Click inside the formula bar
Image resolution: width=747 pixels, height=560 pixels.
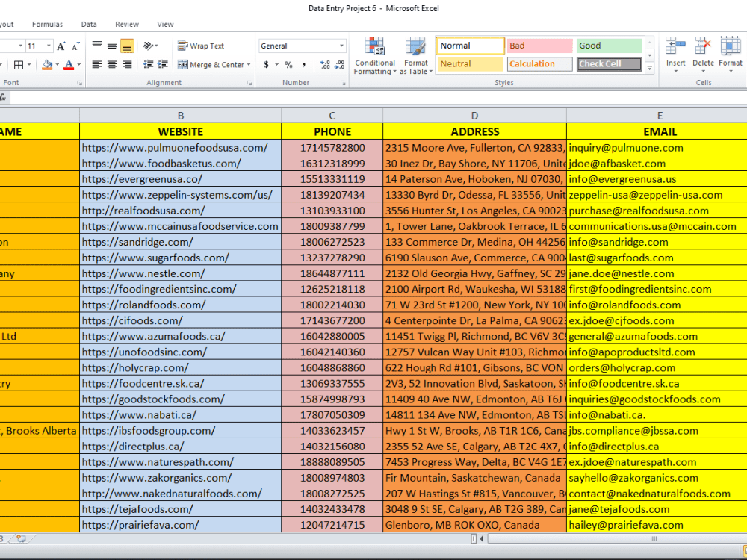[x=378, y=98]
